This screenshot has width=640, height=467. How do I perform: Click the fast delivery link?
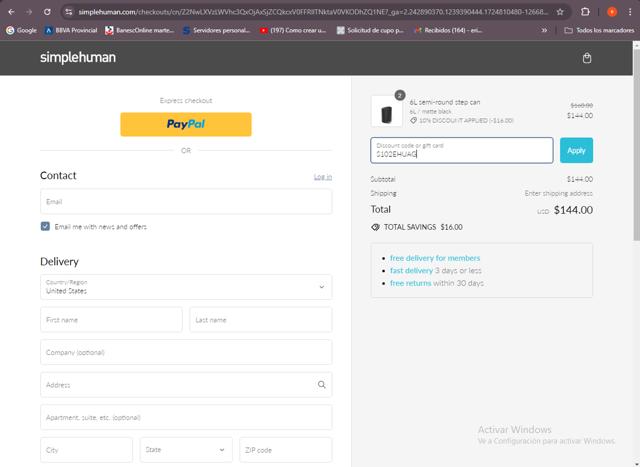pyautogui.click(x=411, y=271)
